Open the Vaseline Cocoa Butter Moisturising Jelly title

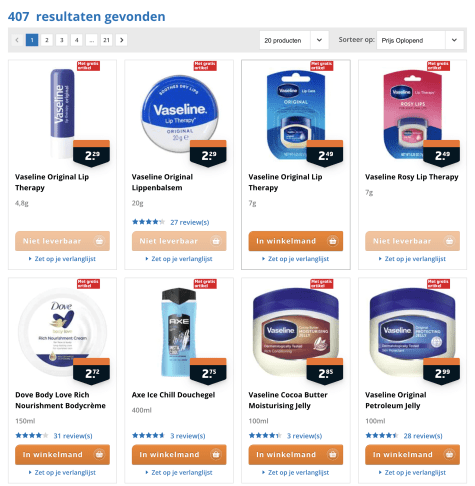(288, 400)
